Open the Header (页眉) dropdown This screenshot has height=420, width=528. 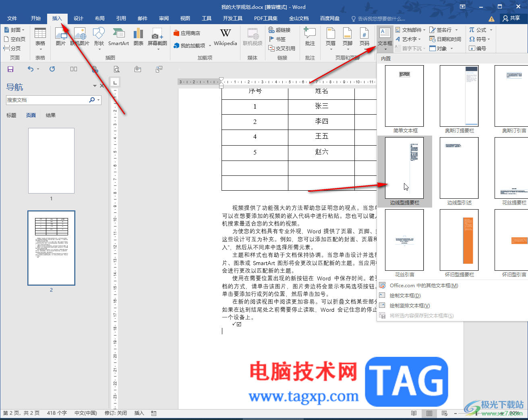(x=331, y=39)
